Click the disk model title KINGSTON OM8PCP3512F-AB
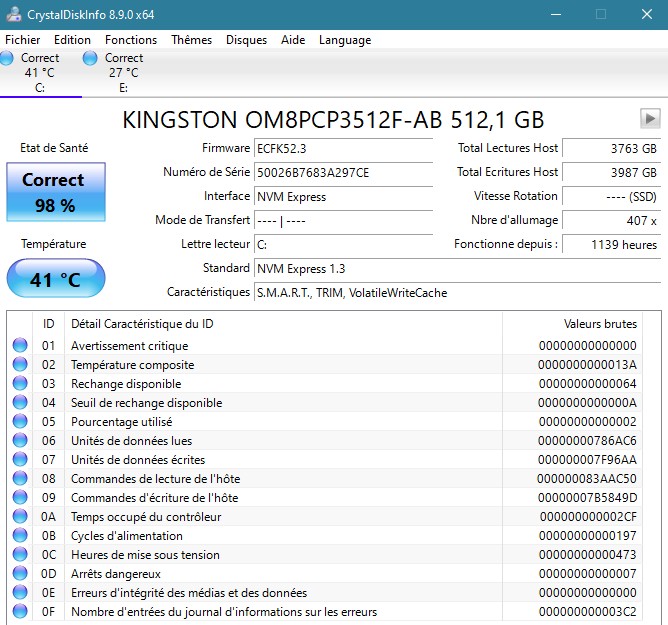Screen dimensions: 668x625 tap(333, 120)
